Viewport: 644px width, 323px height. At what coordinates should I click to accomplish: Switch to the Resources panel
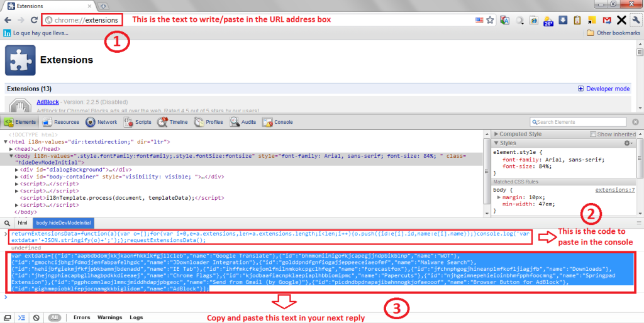tap(61, 122)
